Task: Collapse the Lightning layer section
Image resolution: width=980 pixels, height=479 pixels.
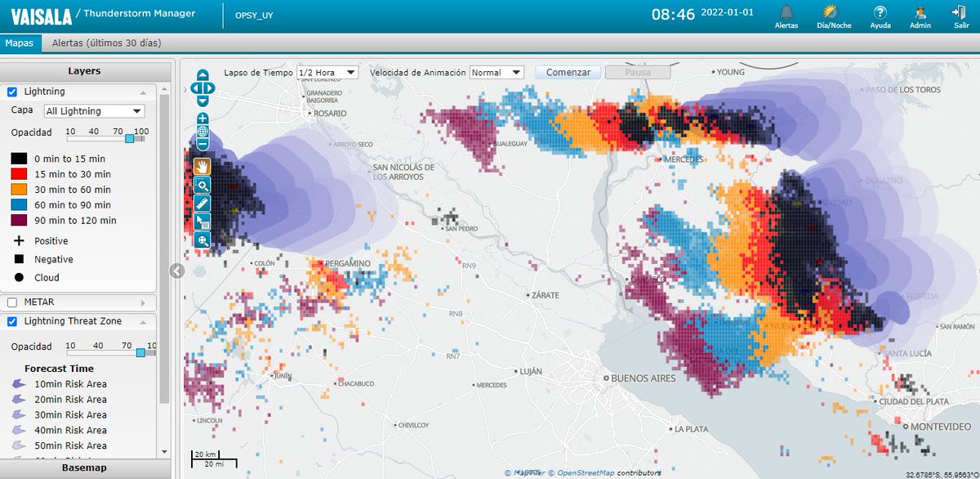Action: 143,92
